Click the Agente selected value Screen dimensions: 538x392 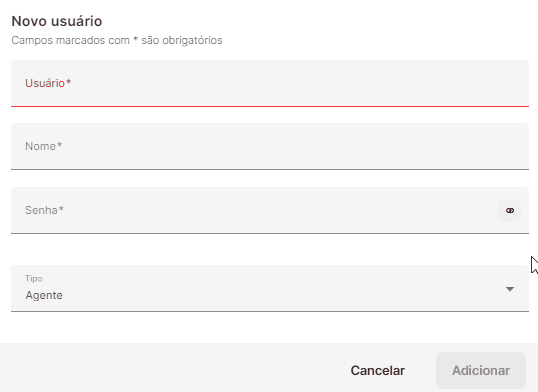pyautogui.click(x=44, y=295)
